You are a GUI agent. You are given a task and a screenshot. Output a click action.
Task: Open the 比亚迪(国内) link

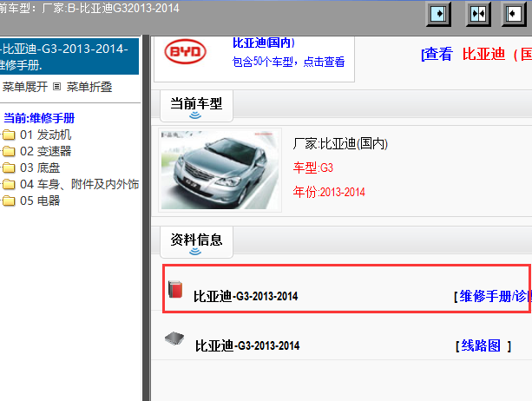(x=264, y=43)
